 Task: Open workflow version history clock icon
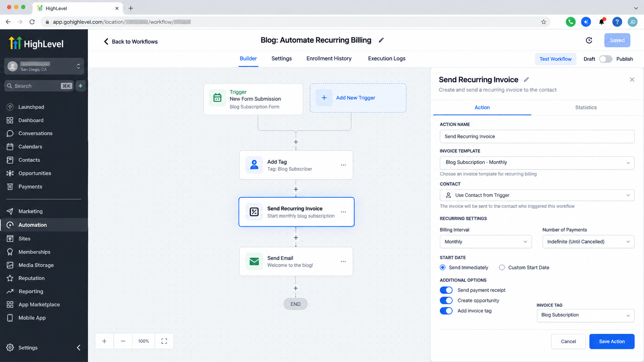pyautogui.click(x=589, y=40)
